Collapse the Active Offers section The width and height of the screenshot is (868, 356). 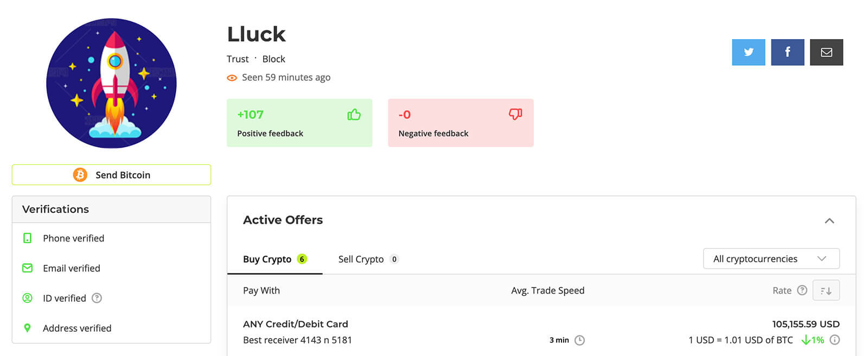pos(829,220)
